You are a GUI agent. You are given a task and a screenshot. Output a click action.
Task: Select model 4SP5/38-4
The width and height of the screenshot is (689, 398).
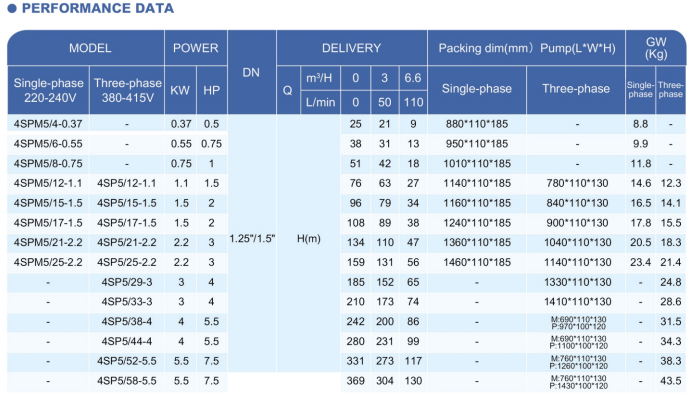tap(127, 322)
